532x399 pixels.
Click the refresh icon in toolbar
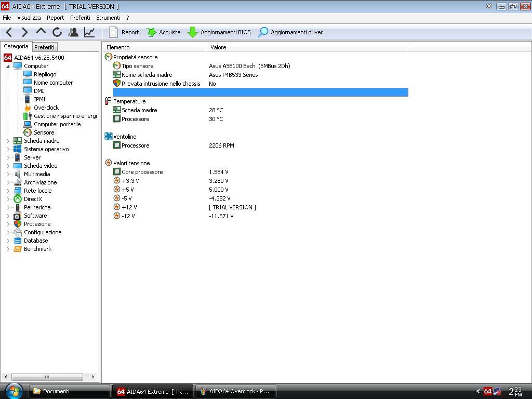coord(57,32)
